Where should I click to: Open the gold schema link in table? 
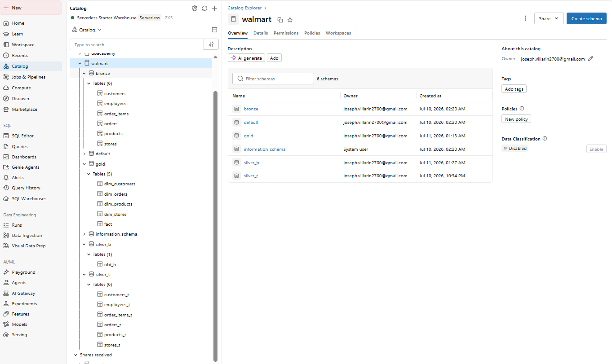point(248,136)
